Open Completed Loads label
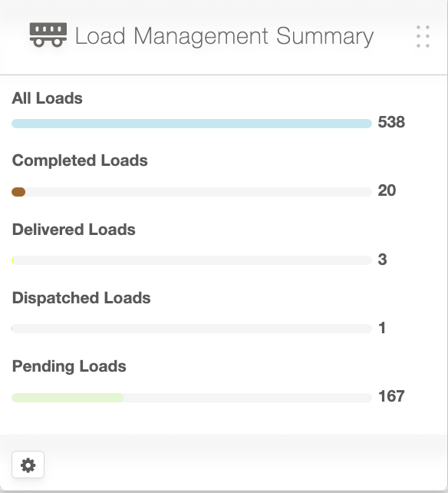This screenshot has height=493, width=448. tap(80, 160)
